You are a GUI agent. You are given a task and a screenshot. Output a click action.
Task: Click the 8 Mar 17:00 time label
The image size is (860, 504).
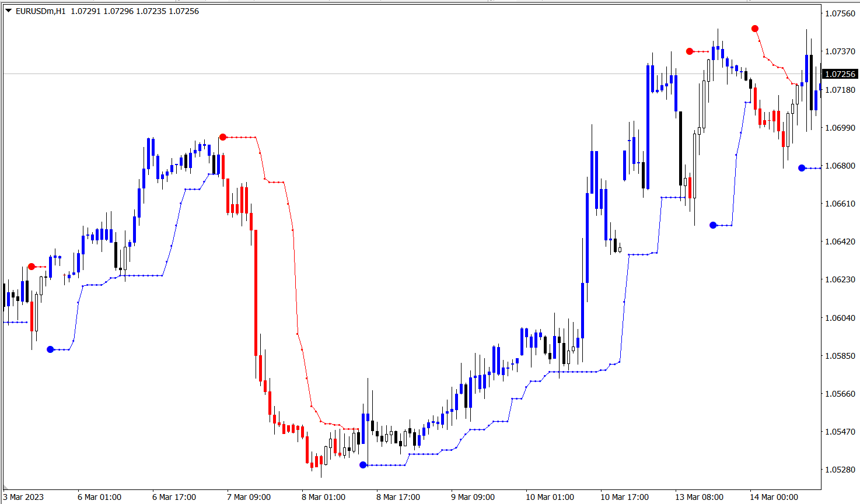(398, 497)
